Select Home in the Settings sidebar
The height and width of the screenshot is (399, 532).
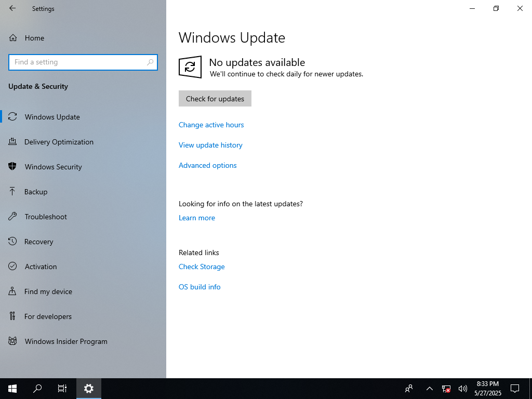click(83, 38)
